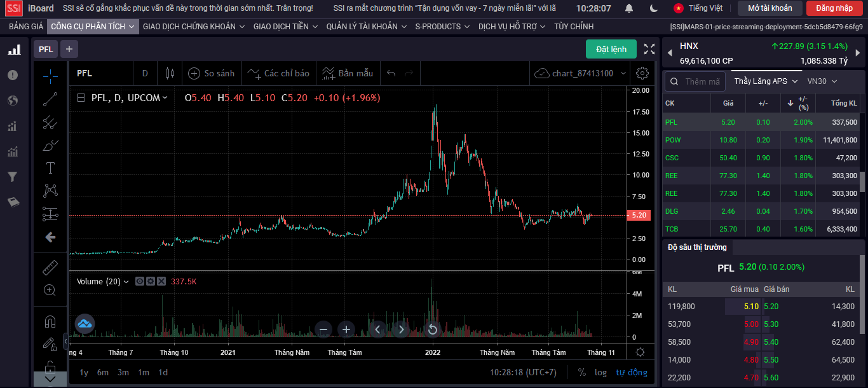Toggle log scale mode
The width and height of the screenshot is (868, 388).
click(600, 372)
